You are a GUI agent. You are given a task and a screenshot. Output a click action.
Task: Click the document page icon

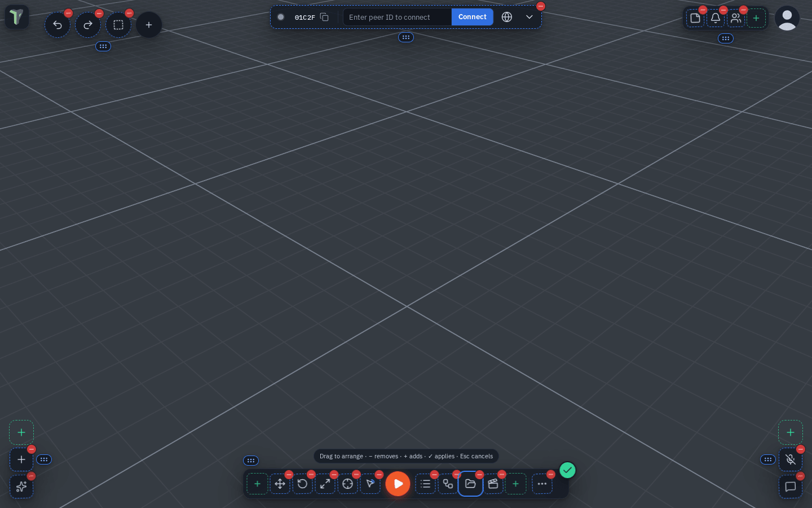click(695, 18)
